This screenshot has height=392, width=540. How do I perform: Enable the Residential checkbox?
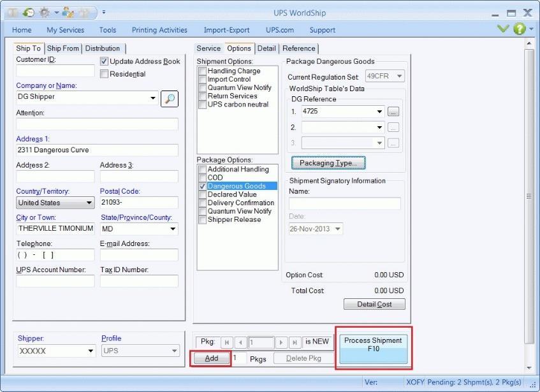coord(104,74)
